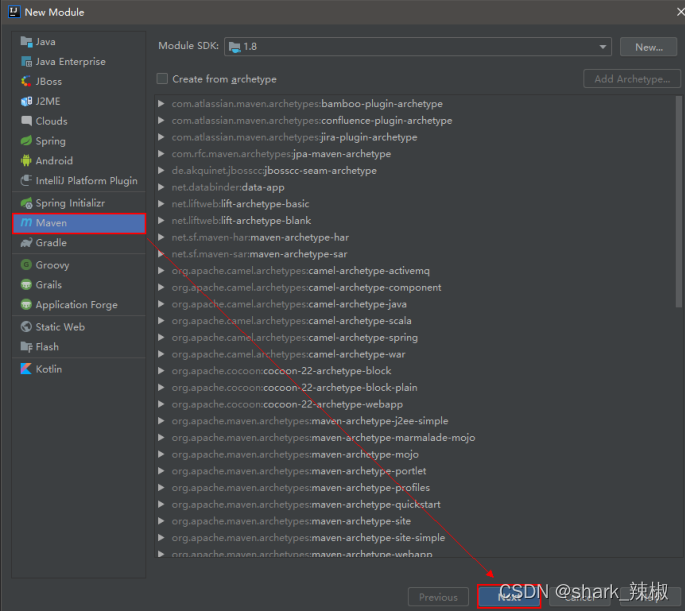Select IntelliJ Platform Plugin option
The height and width of the screenshot is (611, 685).
86,180
